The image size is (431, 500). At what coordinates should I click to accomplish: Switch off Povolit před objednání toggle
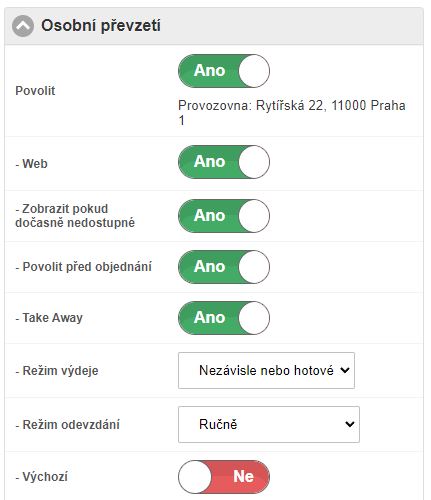pos(224,267)
